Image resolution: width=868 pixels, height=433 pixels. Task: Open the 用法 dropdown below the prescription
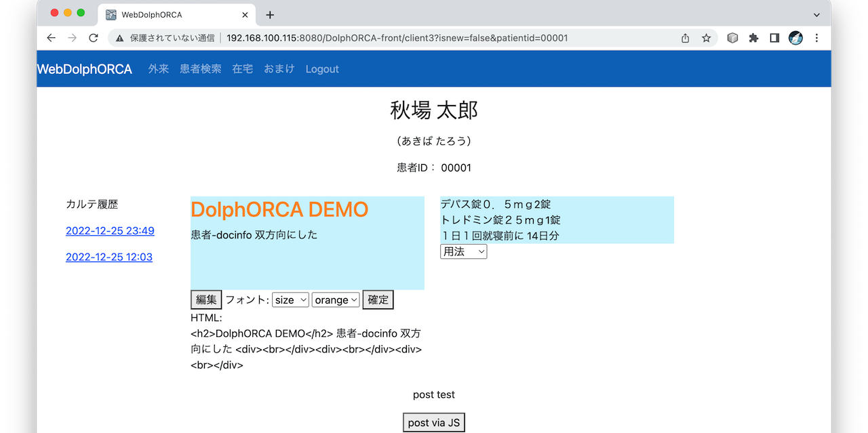pos(463,251)
